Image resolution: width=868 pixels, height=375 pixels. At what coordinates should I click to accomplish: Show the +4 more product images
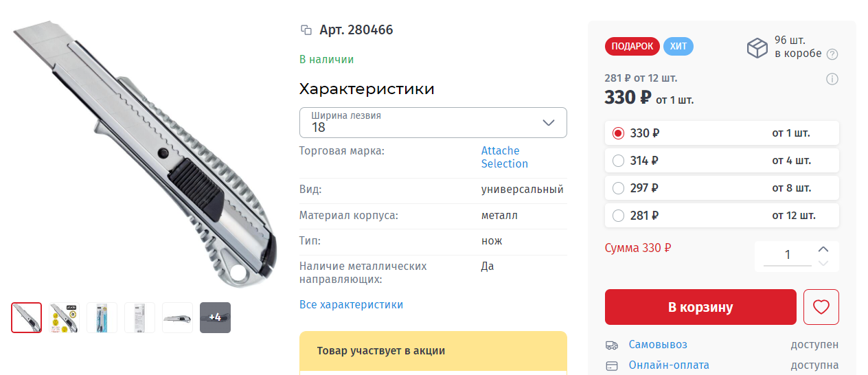point(215,317)
